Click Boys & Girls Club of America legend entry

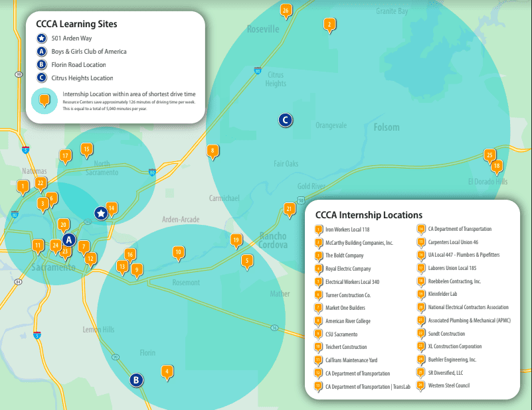coord(88,51)
